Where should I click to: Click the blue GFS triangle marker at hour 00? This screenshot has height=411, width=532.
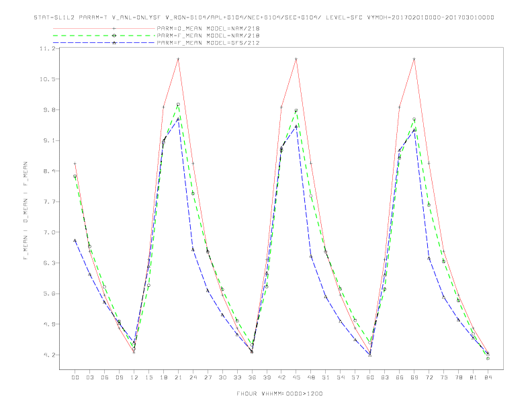75,240
